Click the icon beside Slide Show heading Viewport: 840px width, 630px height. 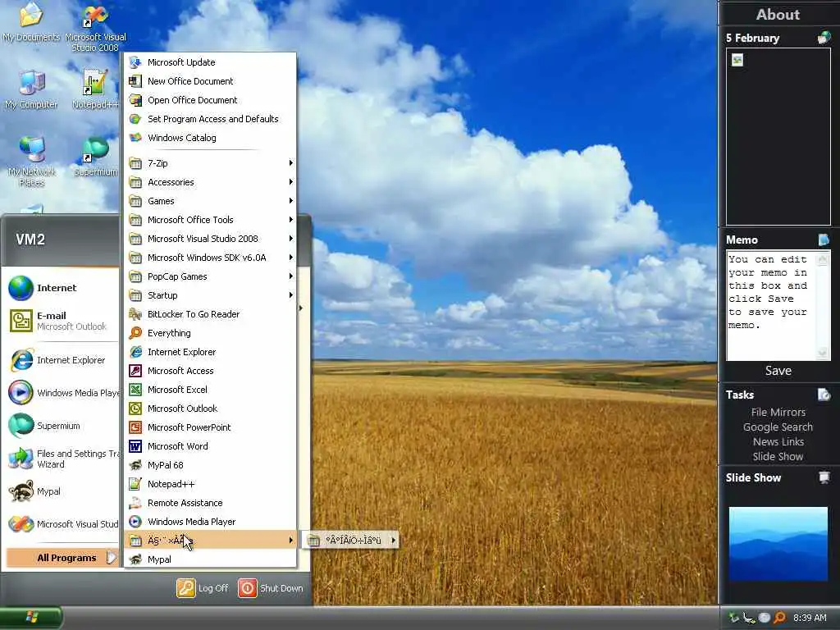[x=824, y=477]
